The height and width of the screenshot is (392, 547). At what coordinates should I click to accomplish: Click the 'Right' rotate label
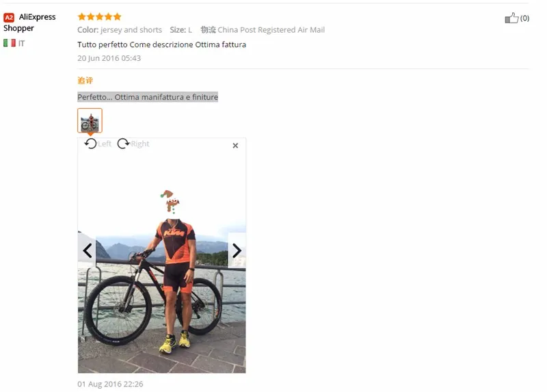coord(140,144)
